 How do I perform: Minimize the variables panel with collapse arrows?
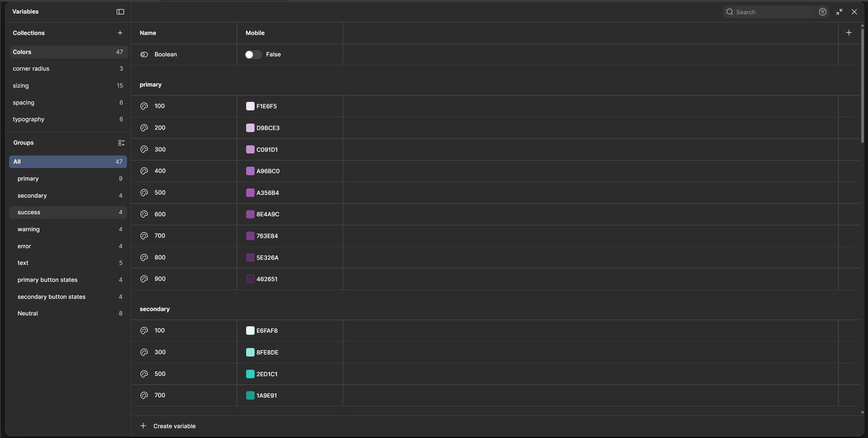(839, 12)
